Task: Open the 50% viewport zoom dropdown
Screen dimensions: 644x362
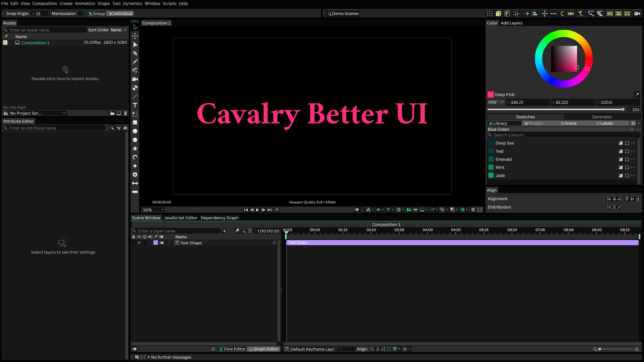Action: pos(153,210)
